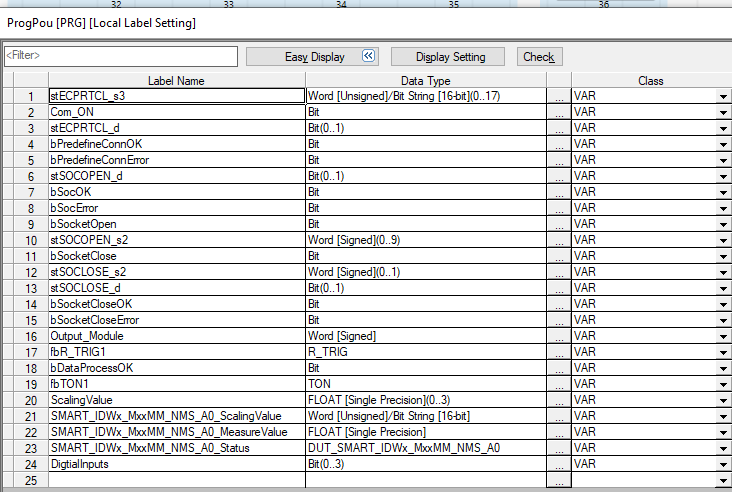The image size is (732, 492).
Task: Open data type selector for stSOCLOSE_s2
Action: 559,273
